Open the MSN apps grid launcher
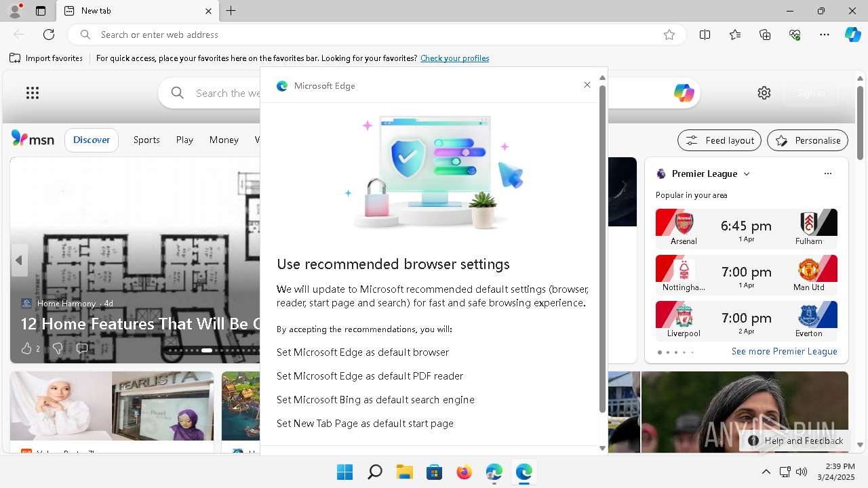 [x=33, y=93]
